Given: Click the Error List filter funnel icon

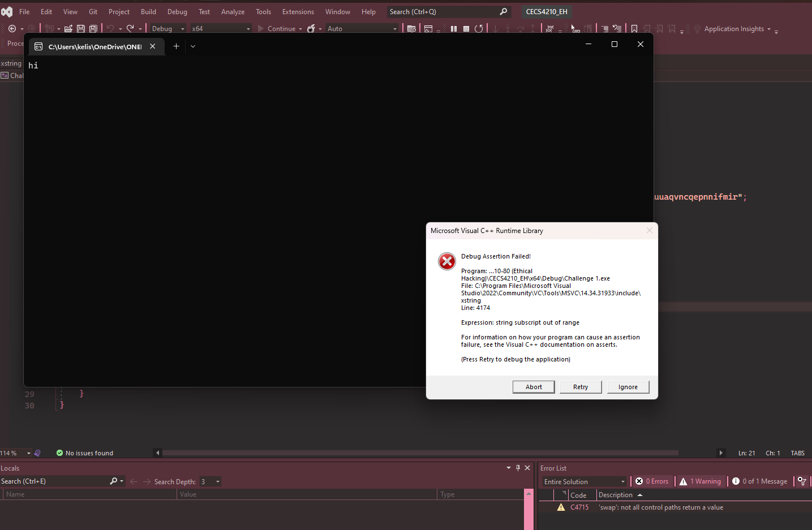Looking at the screenshot, I should (802, 481).
